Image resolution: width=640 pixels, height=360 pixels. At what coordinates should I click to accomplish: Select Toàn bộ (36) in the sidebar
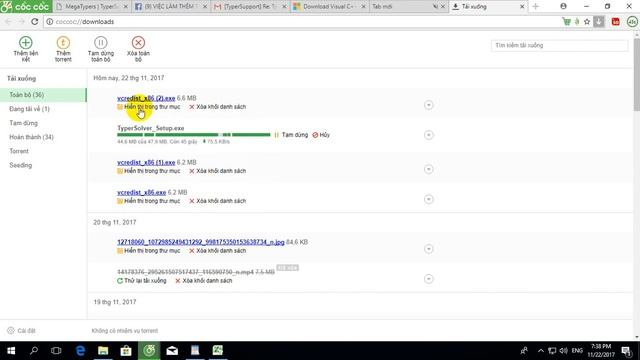tap(43, 95)
